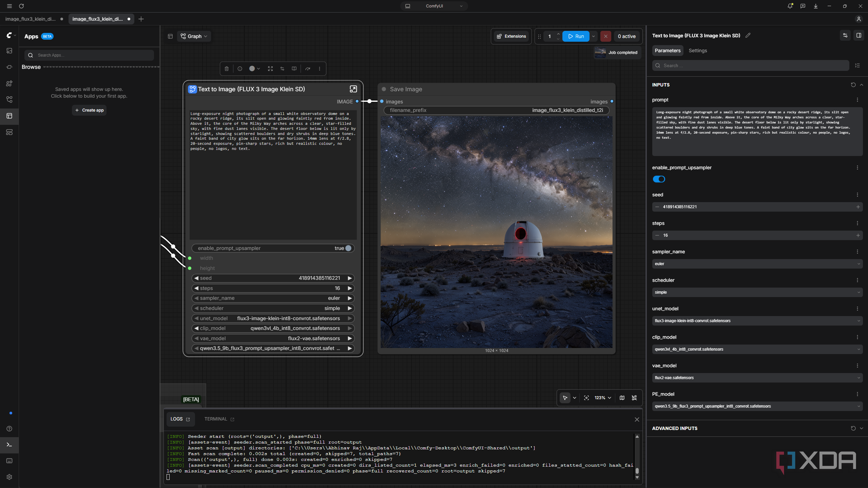Hide links icon in canvas controls
The image size is (868, 488).
point(634,398)
